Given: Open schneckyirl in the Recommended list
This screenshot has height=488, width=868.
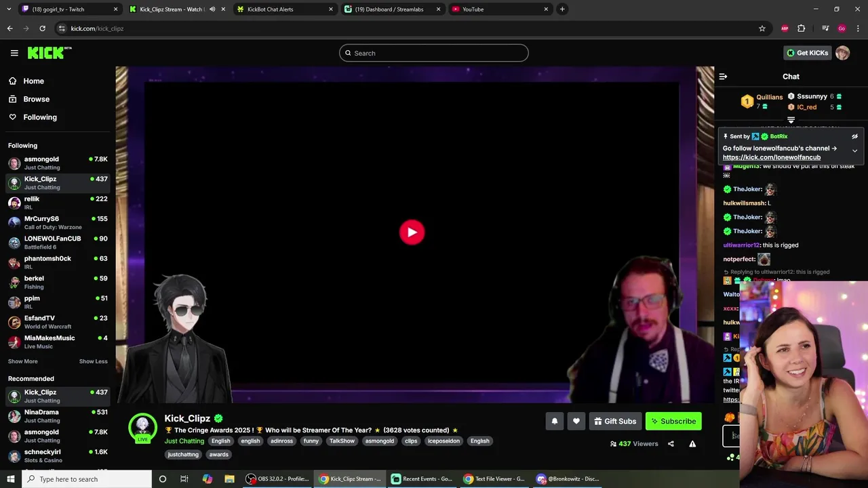Looking at the screenshot, I should [58, 455].
